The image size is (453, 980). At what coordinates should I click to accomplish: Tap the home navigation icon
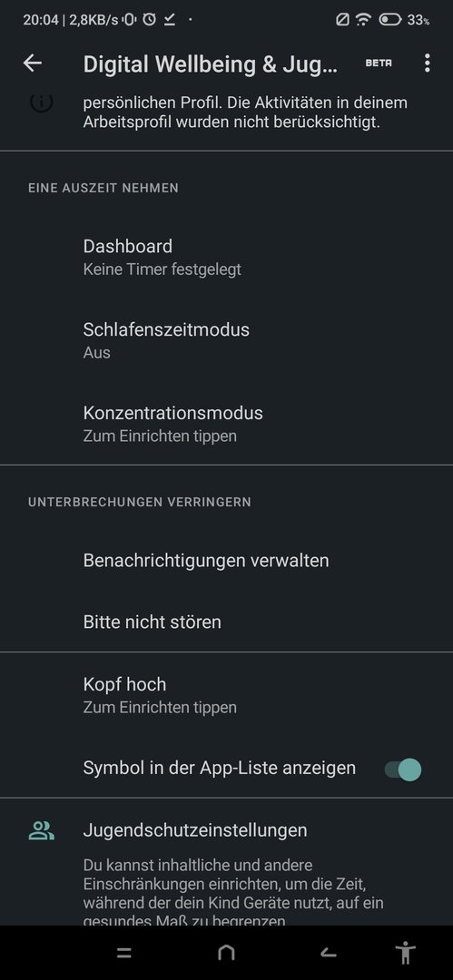point(226,953)
